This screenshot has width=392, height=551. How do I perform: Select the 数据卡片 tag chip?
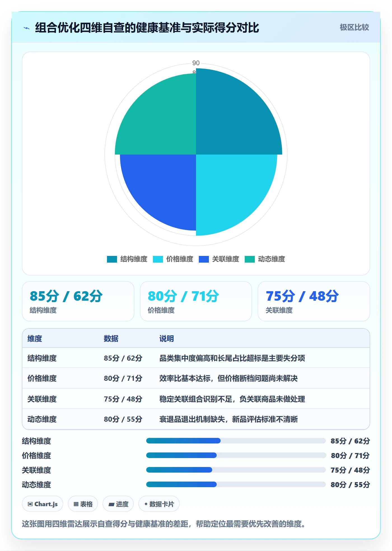(x=159, y=504)
